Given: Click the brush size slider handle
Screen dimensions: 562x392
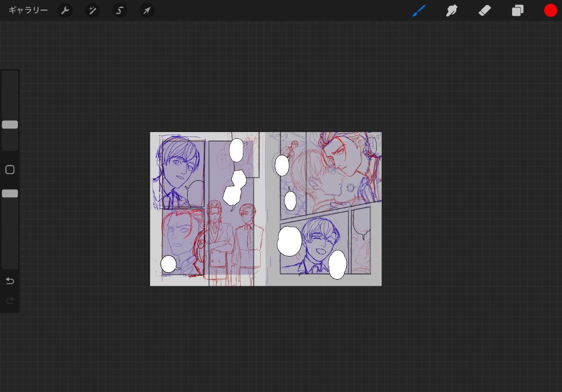Looking at the screenshot, I should click(10, 124).
